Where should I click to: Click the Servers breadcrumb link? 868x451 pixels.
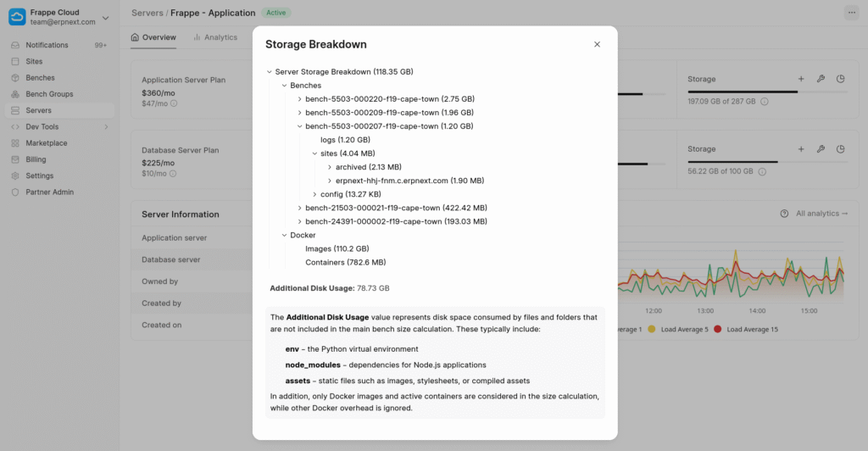pyautogui.click(x=147, y=13)
